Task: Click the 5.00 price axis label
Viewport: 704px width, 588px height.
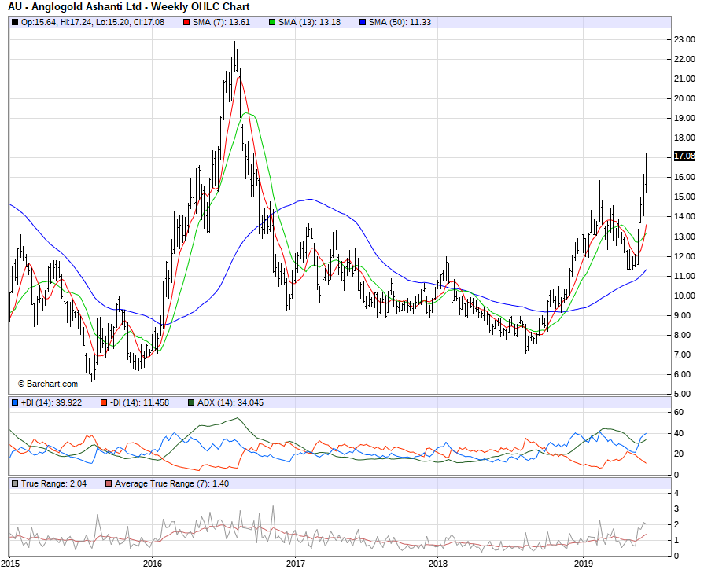Action: pos(684,394)
